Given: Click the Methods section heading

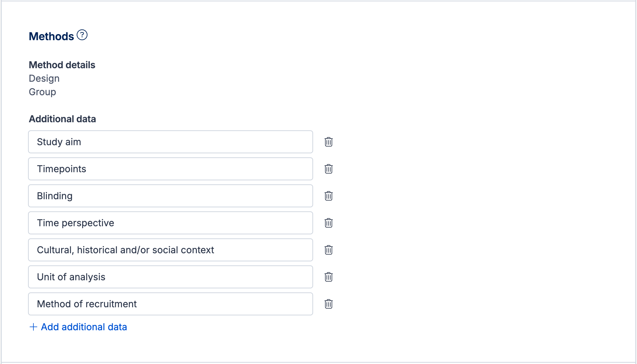Looking at the screenshot, I should point(51,36).
